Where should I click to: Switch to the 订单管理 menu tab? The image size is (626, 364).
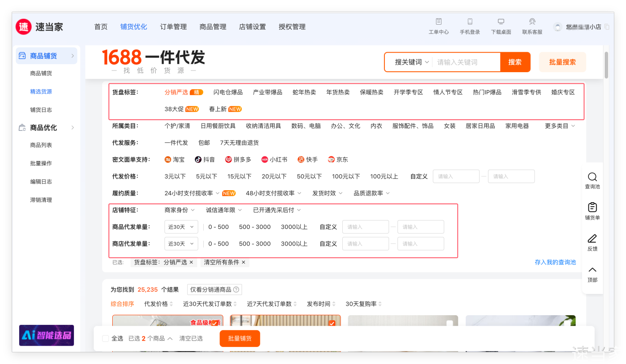point(173,27)
